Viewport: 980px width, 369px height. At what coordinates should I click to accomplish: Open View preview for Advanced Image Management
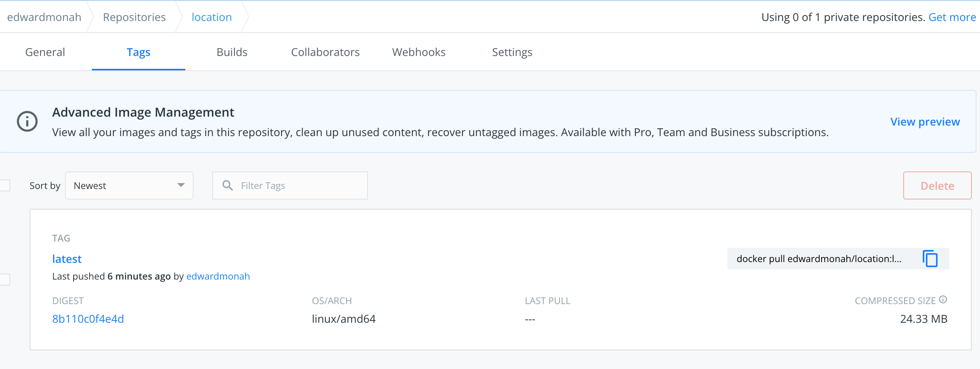(925, 121)
